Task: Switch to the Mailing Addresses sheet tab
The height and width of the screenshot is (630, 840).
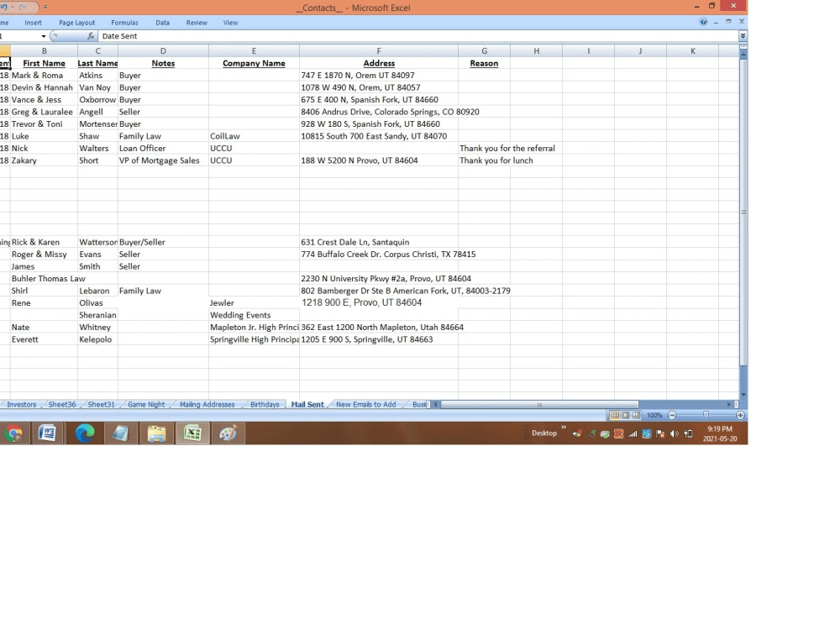Action: coord(207,405)
